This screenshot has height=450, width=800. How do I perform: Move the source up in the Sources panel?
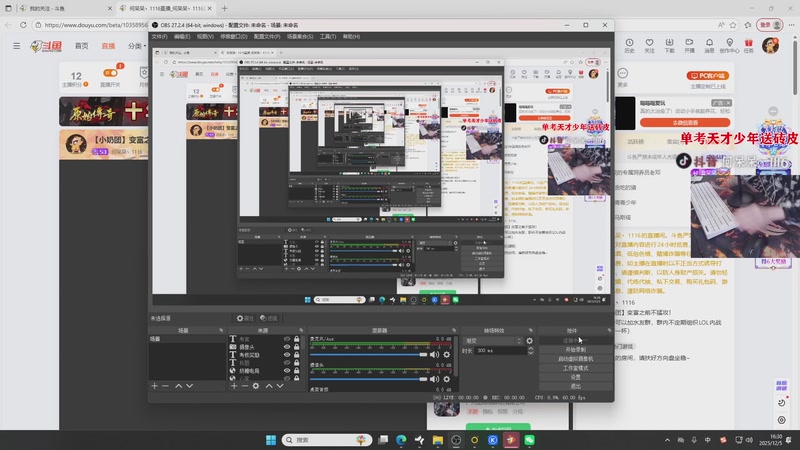tap(269, 386)
